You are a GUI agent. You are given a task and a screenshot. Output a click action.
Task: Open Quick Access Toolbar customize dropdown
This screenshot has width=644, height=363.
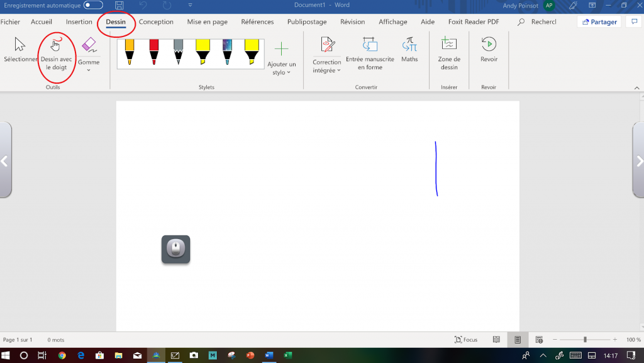coord(190,5)
